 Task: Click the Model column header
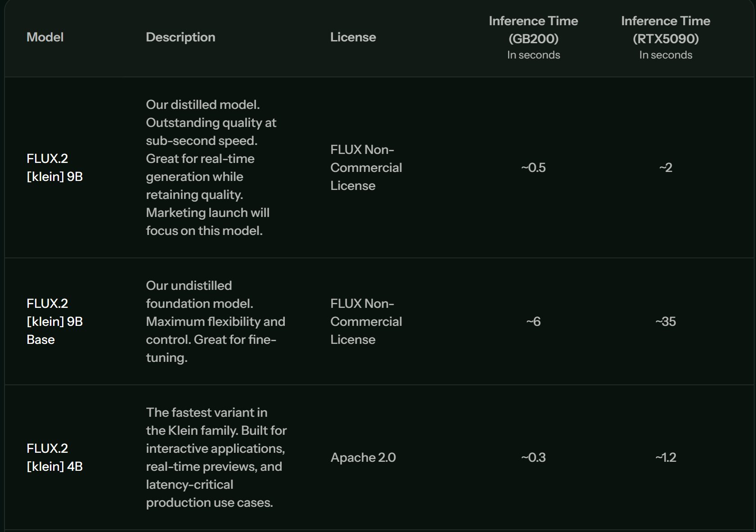point(45,37)
